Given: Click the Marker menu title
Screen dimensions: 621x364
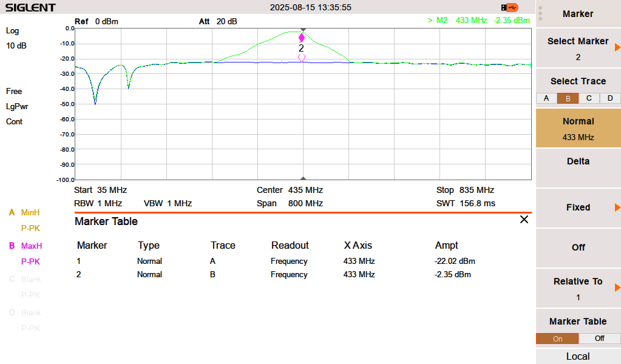Looking at the screenshot, I should coord(579,14).
